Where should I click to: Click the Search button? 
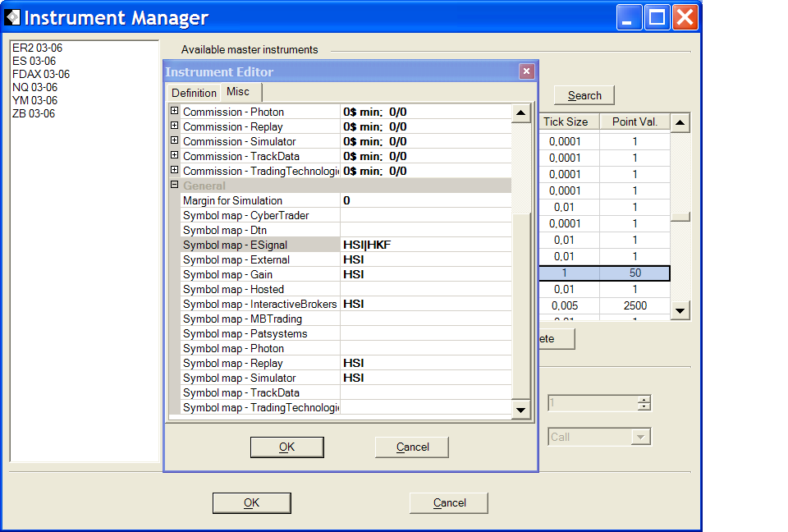(584, 95)
